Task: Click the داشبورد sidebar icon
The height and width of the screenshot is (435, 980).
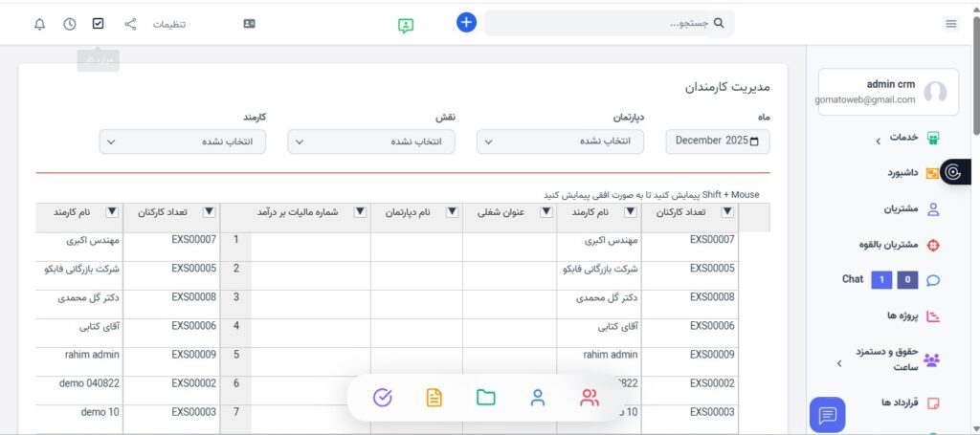Action: 932,173
